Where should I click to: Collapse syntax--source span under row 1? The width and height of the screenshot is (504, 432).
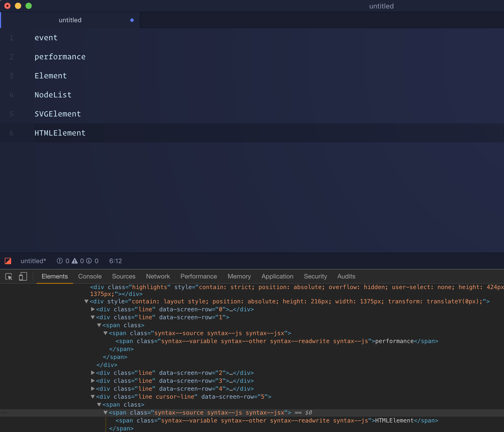105,333
